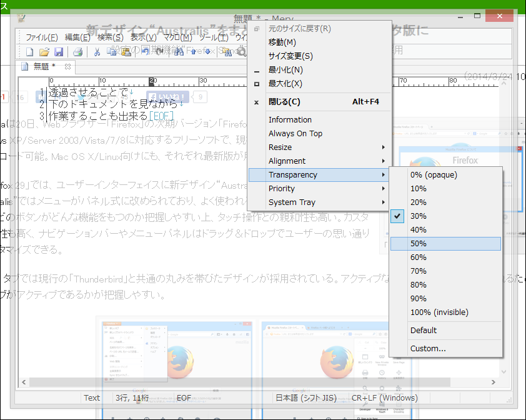The image size is (526, 420).
Task: Open the 編集(E) menu
Action: (x=77, y=37)
